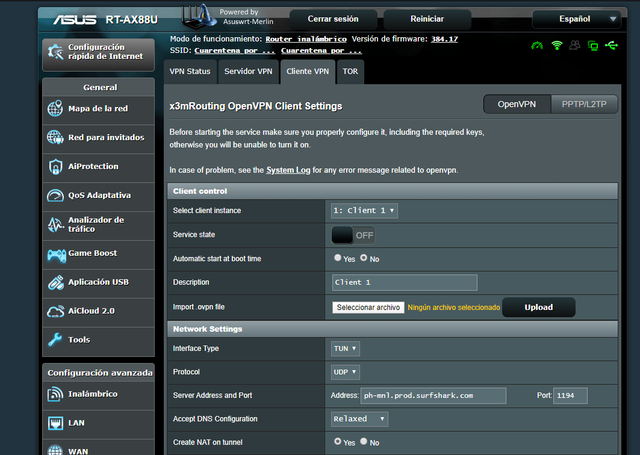Viewport: 640px width, 455px height.
Task: Open the System Log link
Action: (286, 170)
